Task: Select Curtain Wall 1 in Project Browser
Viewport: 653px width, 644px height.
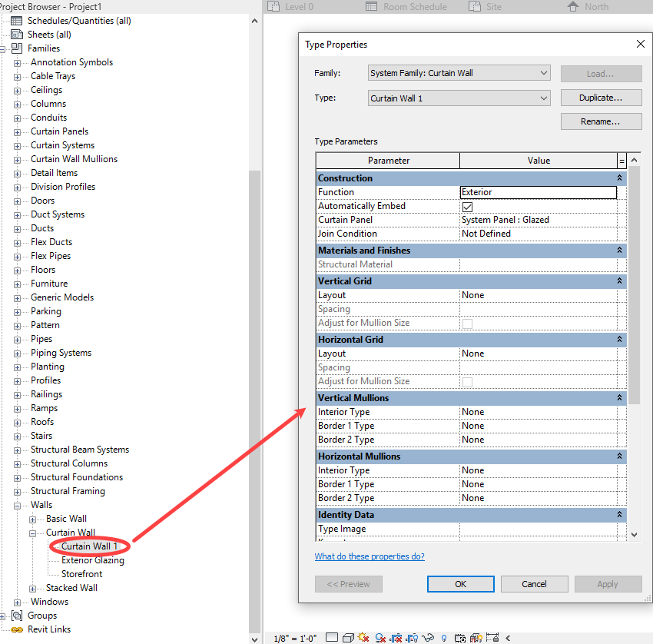Action: tap(89, 546)
